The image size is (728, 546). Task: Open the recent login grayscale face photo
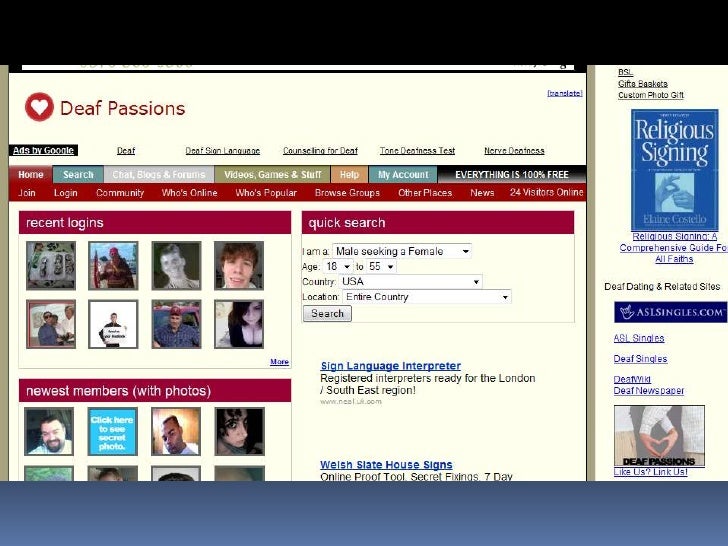click(x=176, y=266)
